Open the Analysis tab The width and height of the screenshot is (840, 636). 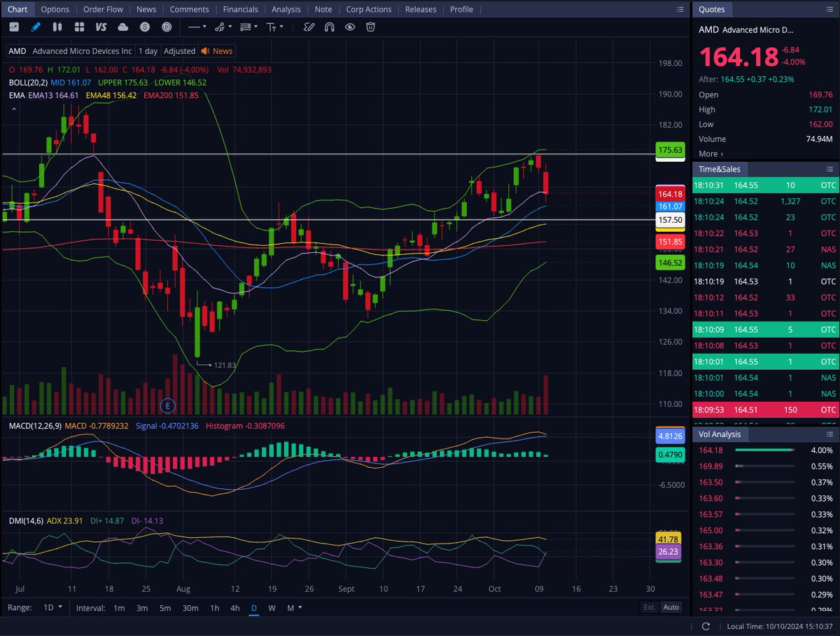pyautogui.click(x=286, y=9)
